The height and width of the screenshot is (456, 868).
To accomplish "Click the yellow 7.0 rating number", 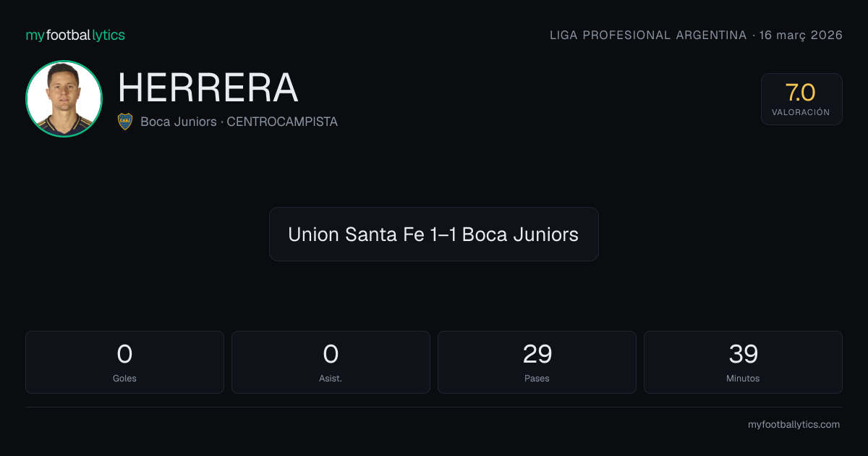I will pyautogui.click(x=801, y=93).
